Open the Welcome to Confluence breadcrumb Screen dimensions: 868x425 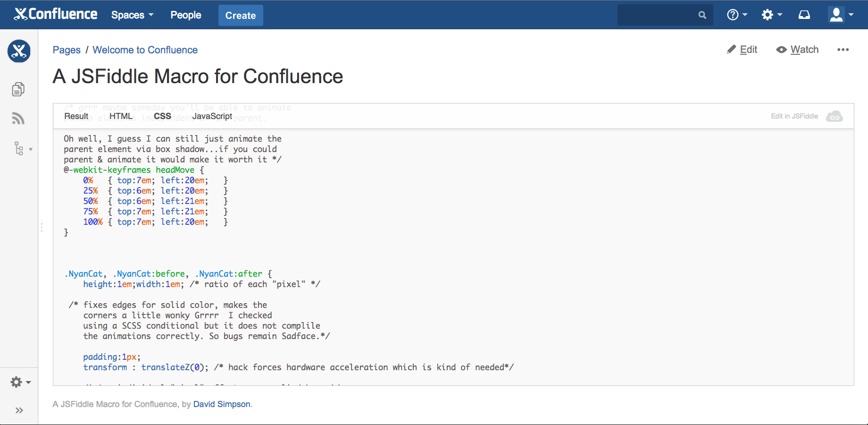click(x=145, y=50)
